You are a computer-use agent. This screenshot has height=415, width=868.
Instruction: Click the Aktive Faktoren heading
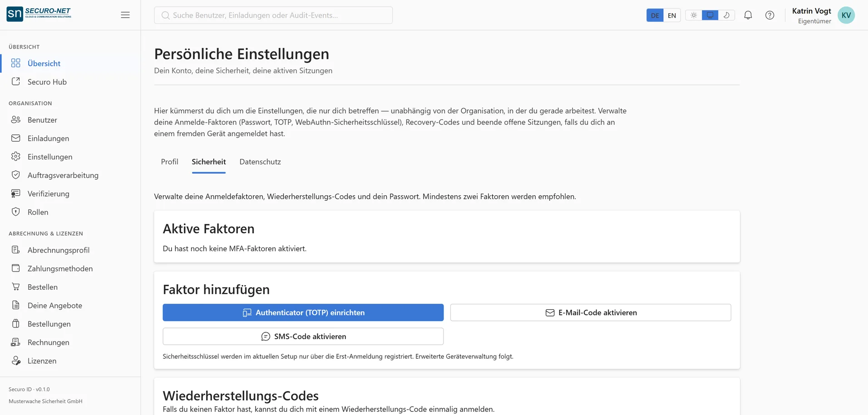pos(209,229)
